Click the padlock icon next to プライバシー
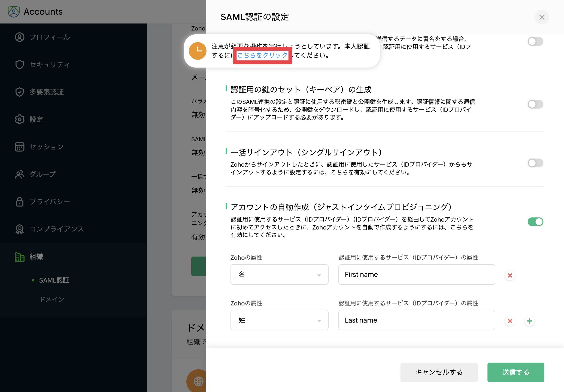Screen dimensions: 564x392 (x=20, y=202)
